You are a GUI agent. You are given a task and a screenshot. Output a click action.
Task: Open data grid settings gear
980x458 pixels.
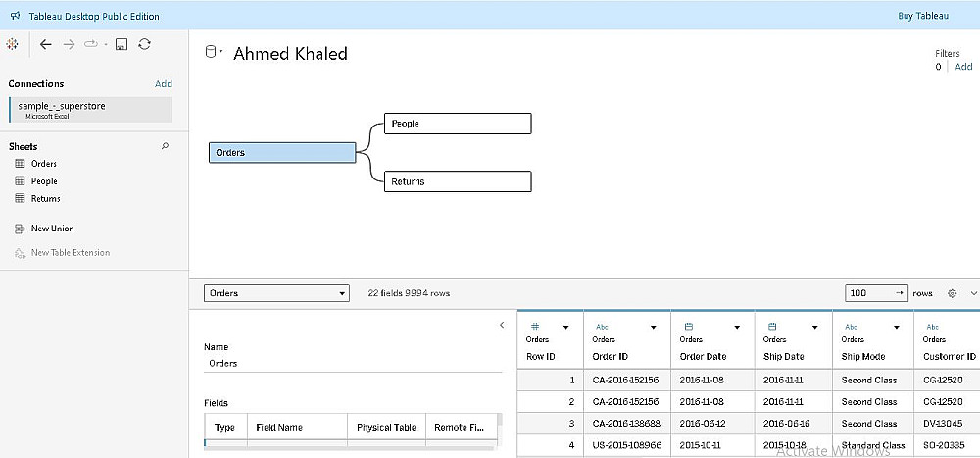pos(953,293)
